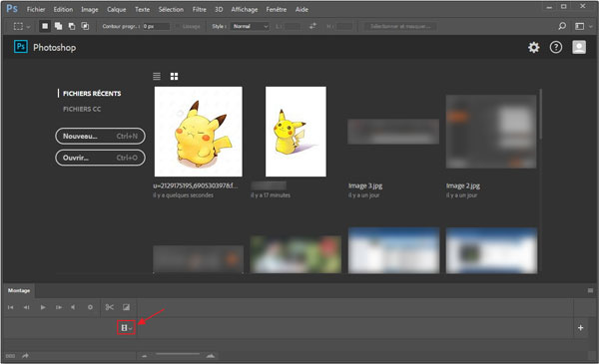
Task: Open the rectangular marquee tool preset picker
Action: [x=22, y=26]
